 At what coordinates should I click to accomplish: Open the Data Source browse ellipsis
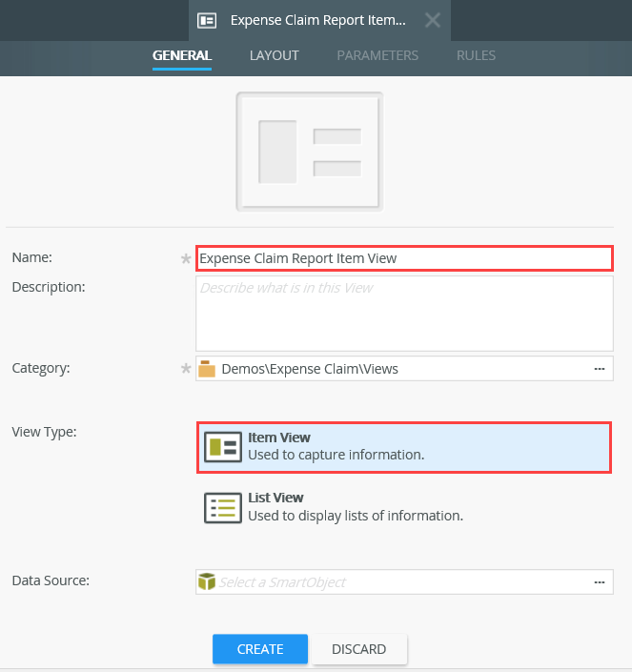point(600,581)
